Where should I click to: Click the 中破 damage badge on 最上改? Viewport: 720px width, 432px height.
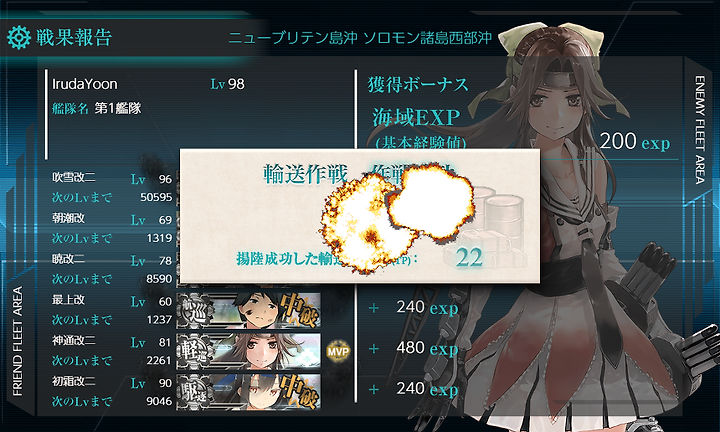point(299,310)
